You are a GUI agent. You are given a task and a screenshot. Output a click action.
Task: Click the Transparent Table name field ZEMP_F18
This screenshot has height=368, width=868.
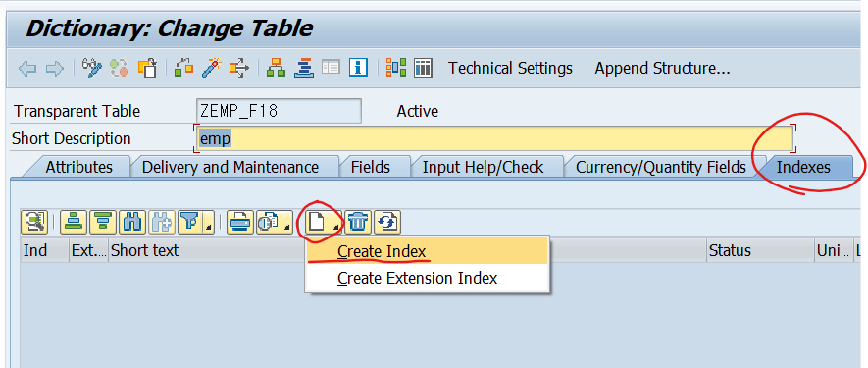click(279, 111)
